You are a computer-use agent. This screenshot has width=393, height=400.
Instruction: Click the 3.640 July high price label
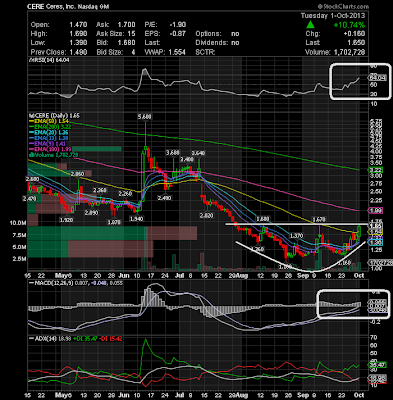[x=199, y=153]
